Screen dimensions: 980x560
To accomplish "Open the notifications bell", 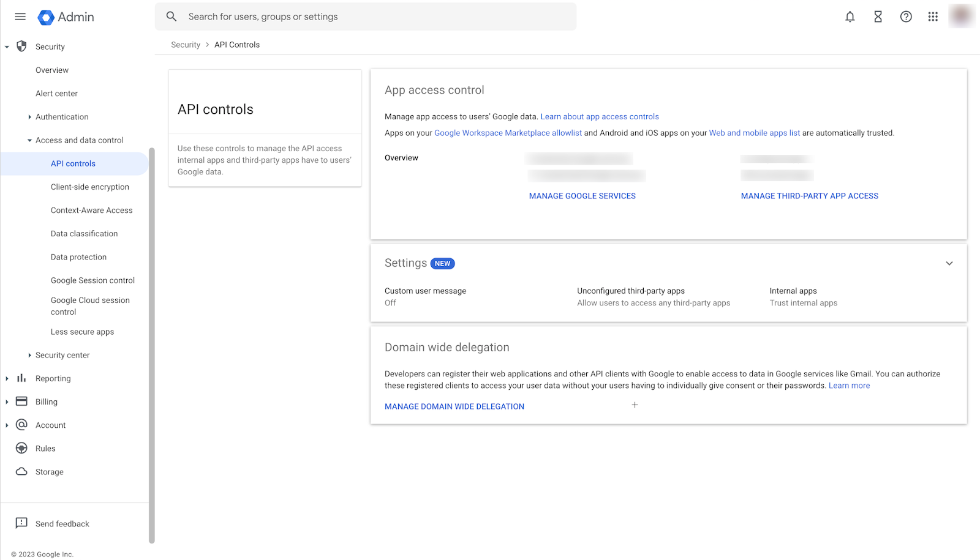I will point(850,17).
